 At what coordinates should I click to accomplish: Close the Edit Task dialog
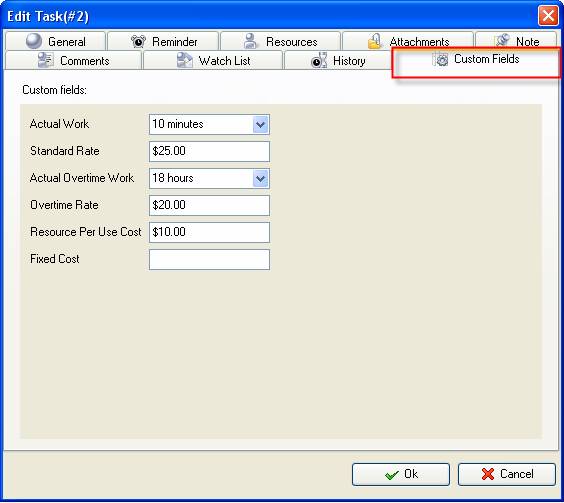click(548, 16)
